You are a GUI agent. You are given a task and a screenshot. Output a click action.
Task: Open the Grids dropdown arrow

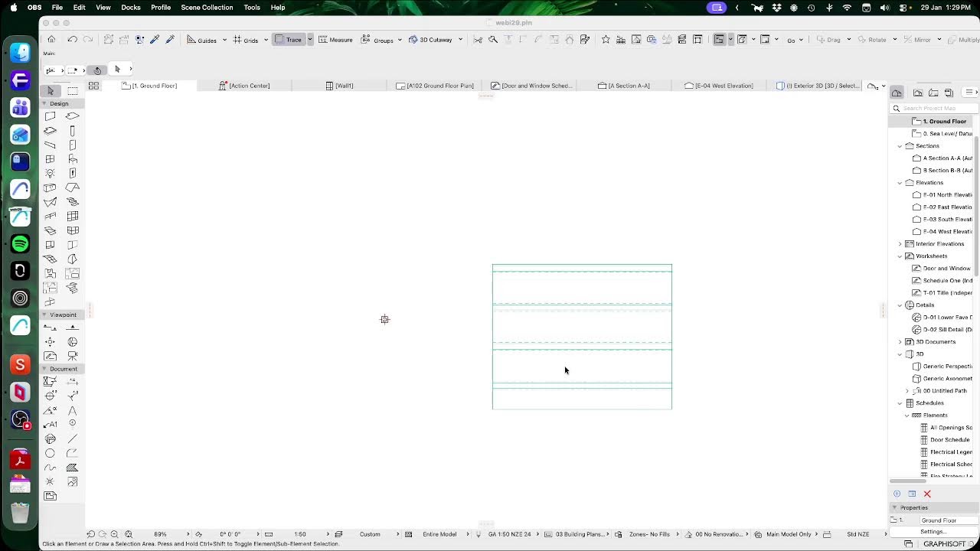266,40
